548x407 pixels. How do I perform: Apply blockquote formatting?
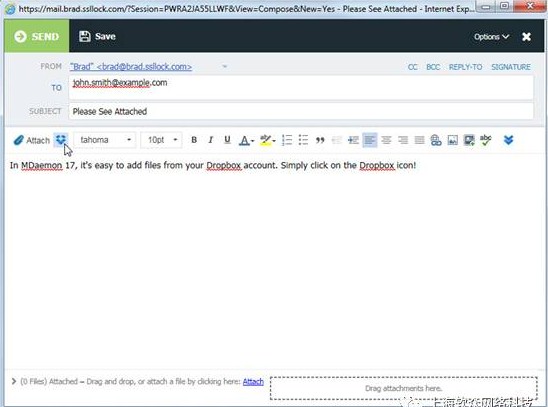click(320, 140)
